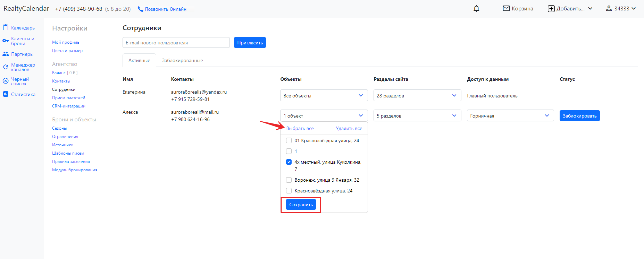Screen dimensions: 644x259
Task: Uncheck 4х местный, улица Куколкина, 7
Action: pyautogui.click(x=289, y=162)
